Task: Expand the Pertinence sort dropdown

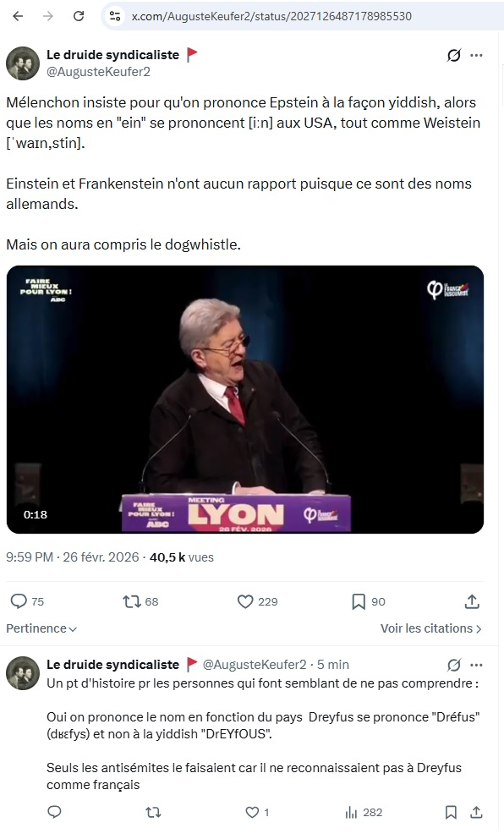Action: tap(41, 628)
